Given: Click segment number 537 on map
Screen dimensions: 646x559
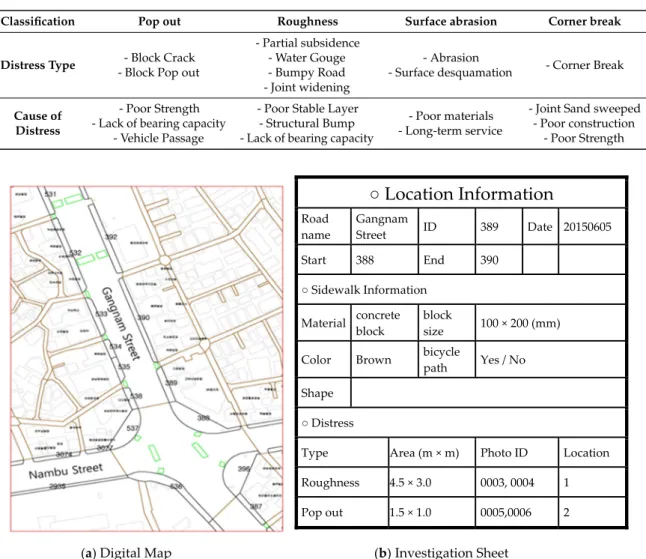Looking at the screenshot, I should [x=133, y=428].
